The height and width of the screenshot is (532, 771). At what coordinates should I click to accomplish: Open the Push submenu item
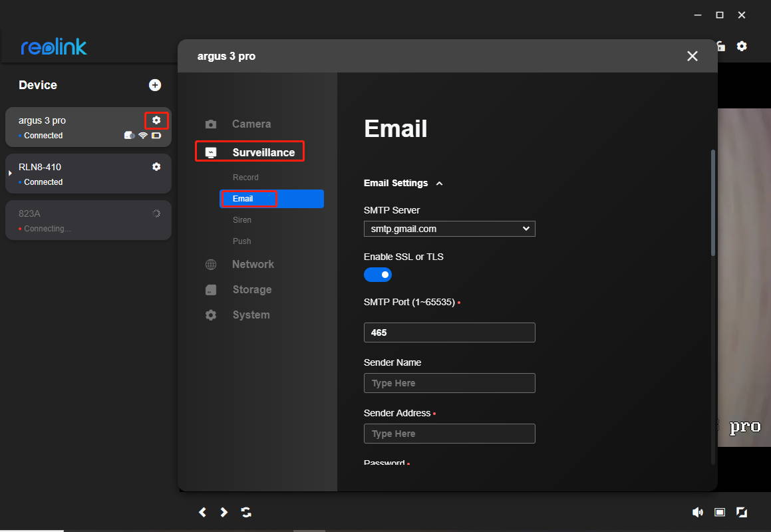click(242, 241)
